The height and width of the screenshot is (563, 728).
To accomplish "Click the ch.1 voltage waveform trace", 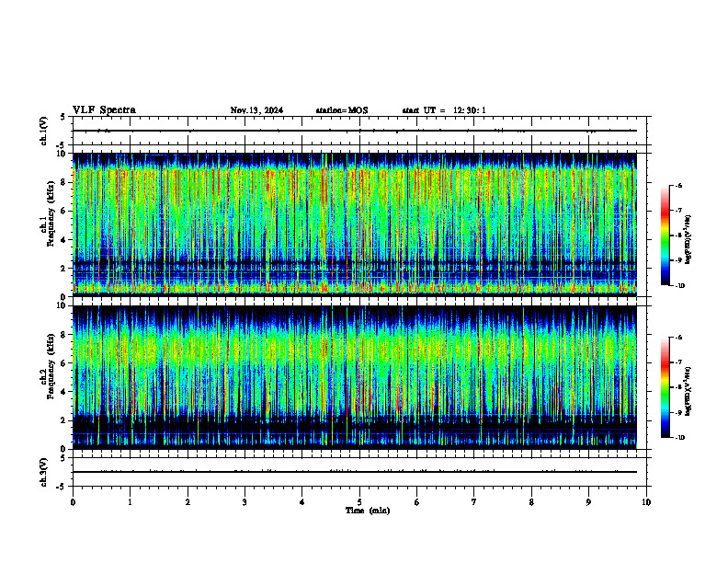I will (x=355, y=131).
